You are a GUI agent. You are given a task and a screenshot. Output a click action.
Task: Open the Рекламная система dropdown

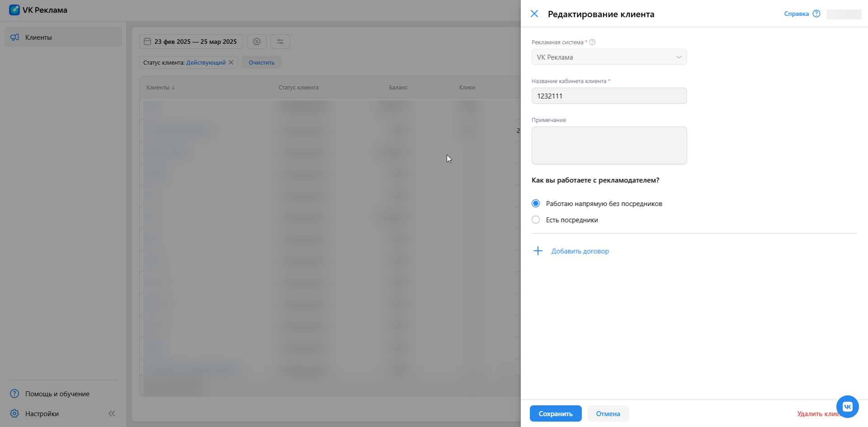[609, 57]
